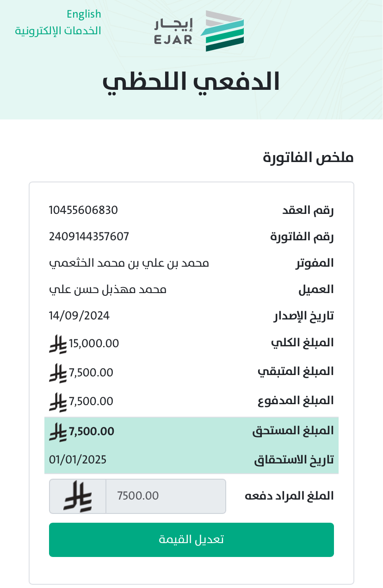Click invoice number 2409144357607
The height and width of the screenshot is (588, 383).
pos(89,237)
